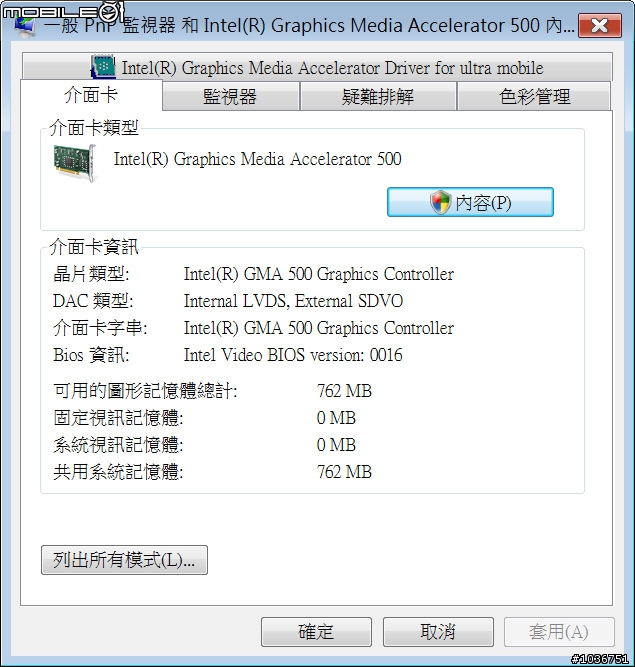This screenshot has width=635, height=667.
Task: Click the adapter name Intel Graphics Media Accelerator 500
Action: tap(258, 159)
